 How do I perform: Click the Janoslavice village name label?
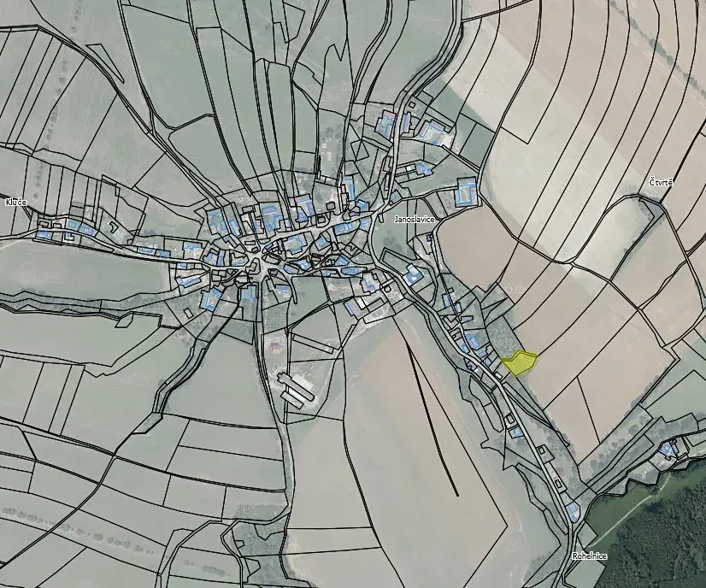[414, 220]
